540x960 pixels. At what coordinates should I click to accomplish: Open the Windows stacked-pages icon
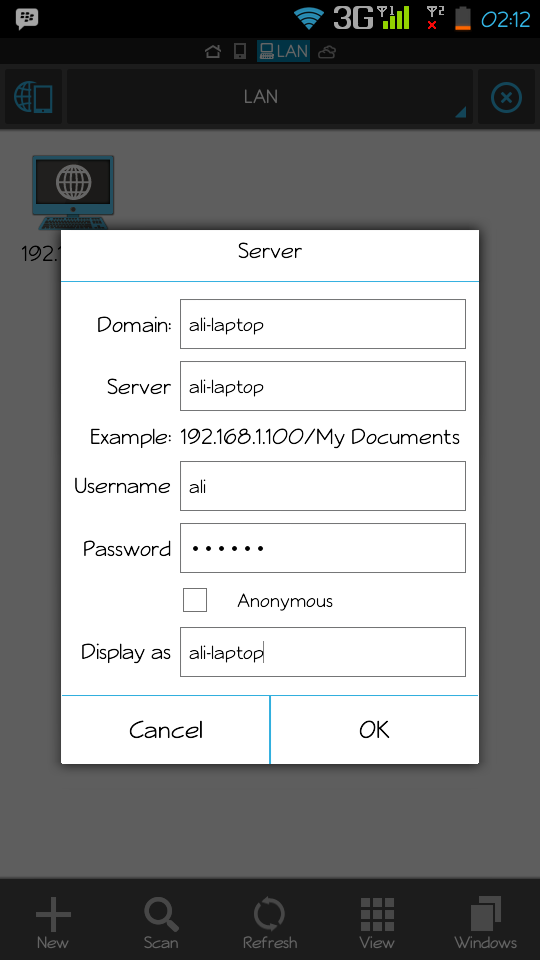click(486, 915)
